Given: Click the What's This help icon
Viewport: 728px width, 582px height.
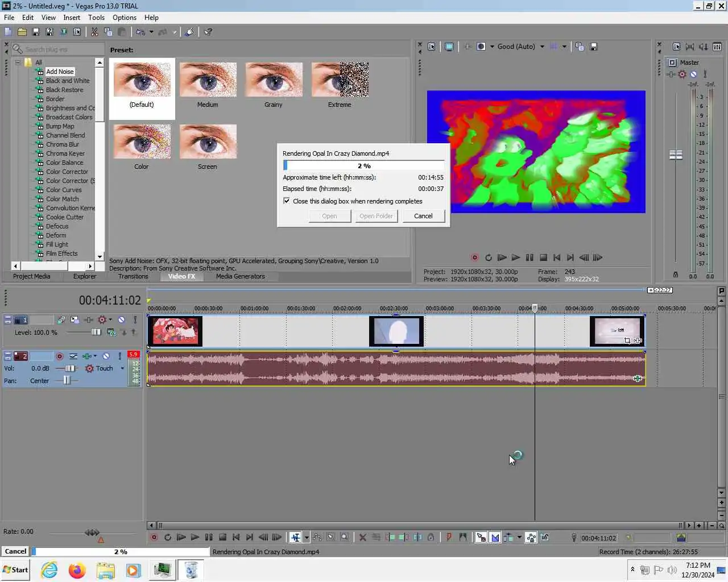Looking at the screenshot, I should coord(208,32).
